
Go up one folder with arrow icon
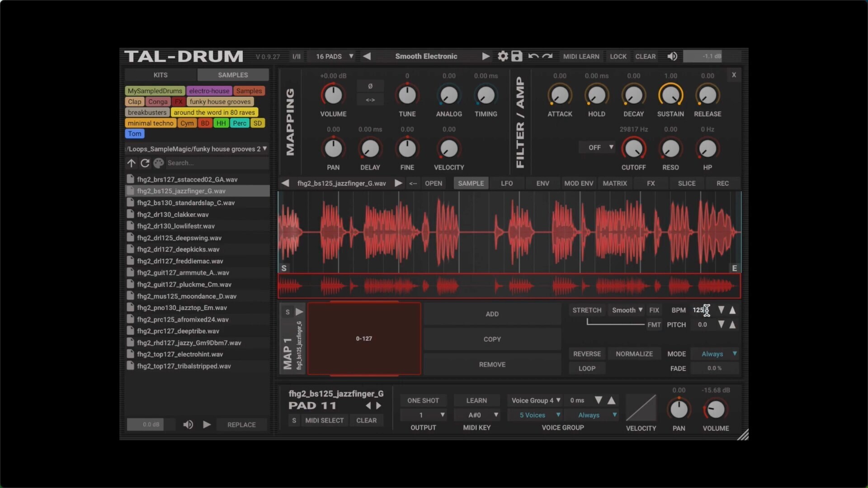[x=131, y=163]
